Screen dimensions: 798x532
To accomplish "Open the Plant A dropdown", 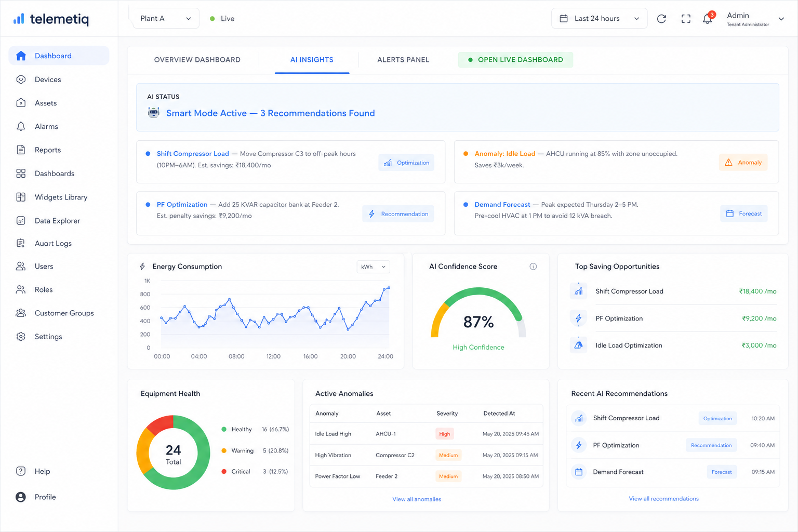I will 166,18.
